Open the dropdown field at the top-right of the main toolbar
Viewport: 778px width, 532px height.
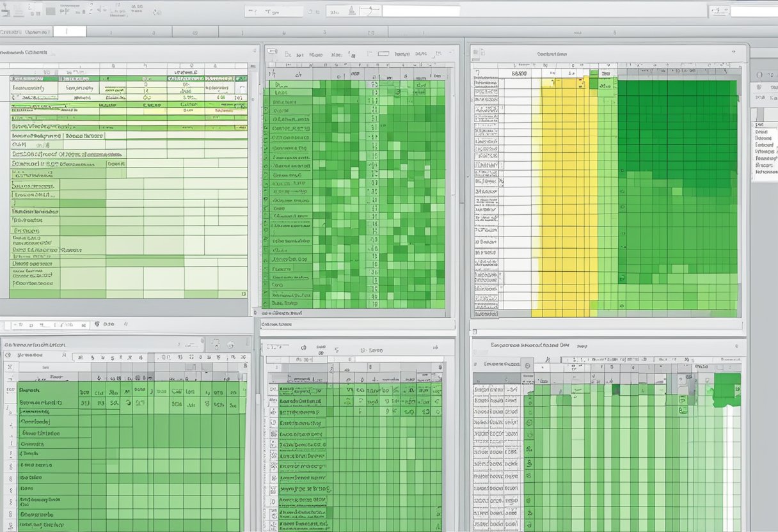[754, 11]
